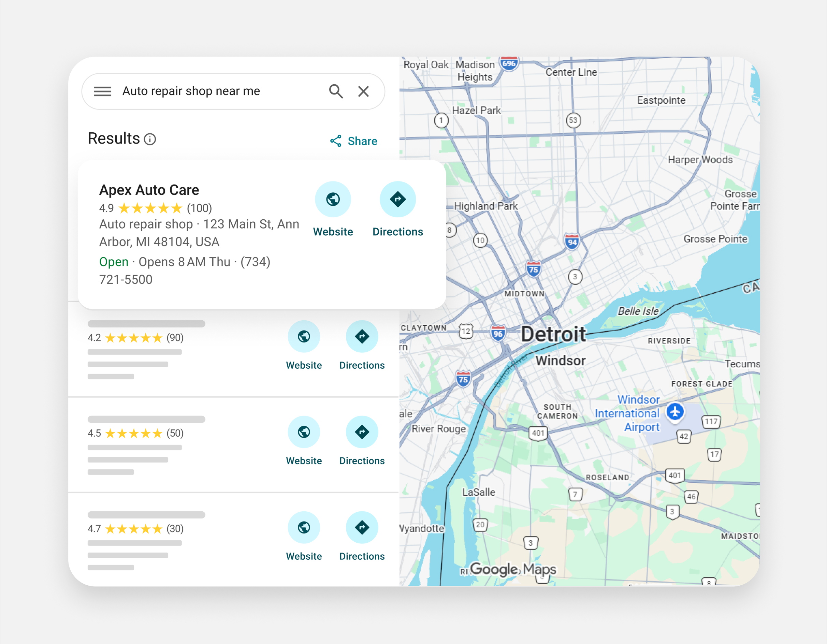The width and height of the screenshot is (827, 644).
Task: Open website icon for the 4.7 rated result
Action: 304,527
